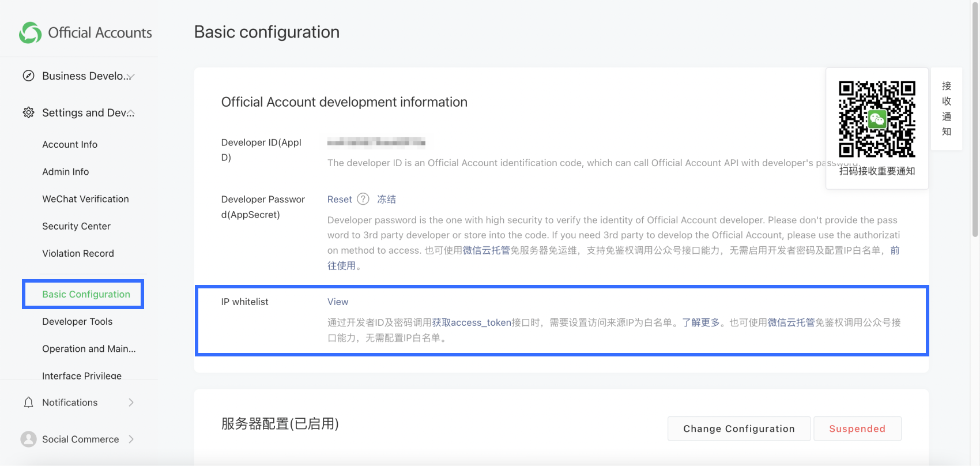
Task: Click the Business Development compass icon
Action: [28, 76]
